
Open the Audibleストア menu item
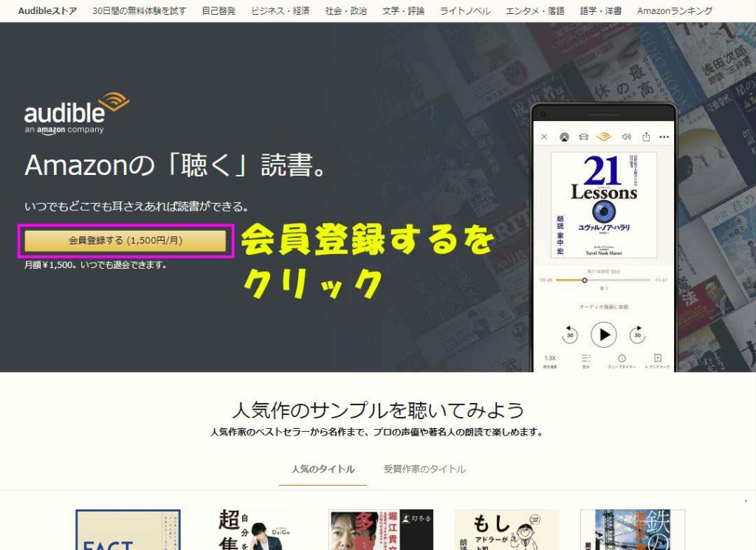47,10
